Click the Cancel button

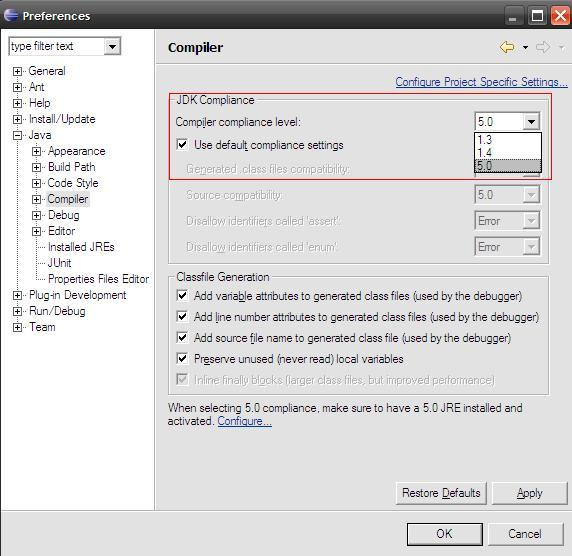coord(525,534)
